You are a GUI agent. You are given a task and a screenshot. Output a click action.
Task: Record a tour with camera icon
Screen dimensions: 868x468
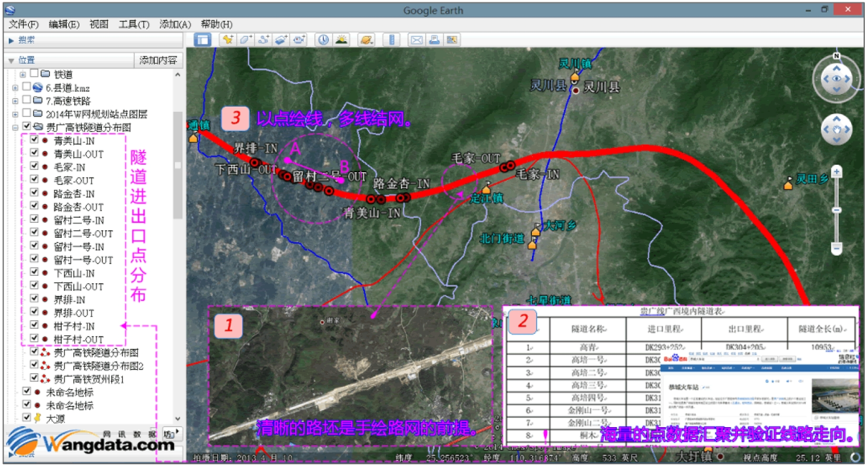coord(299,40)
